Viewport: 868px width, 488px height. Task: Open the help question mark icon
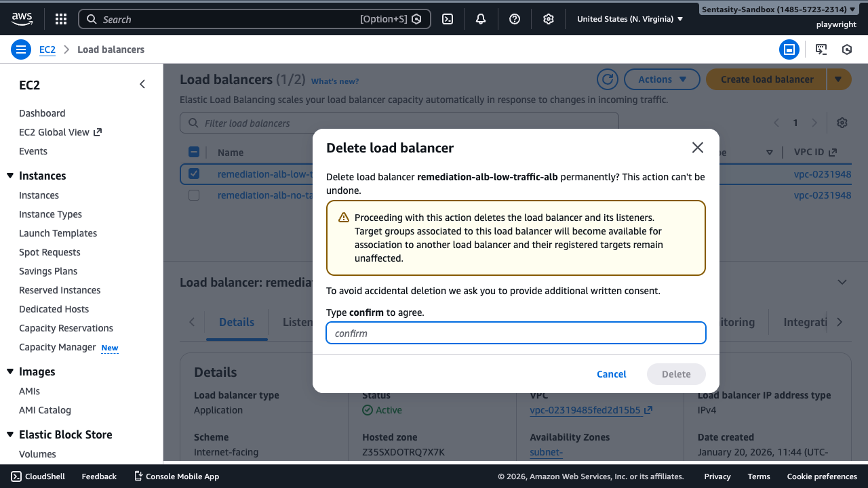[514, 18]
